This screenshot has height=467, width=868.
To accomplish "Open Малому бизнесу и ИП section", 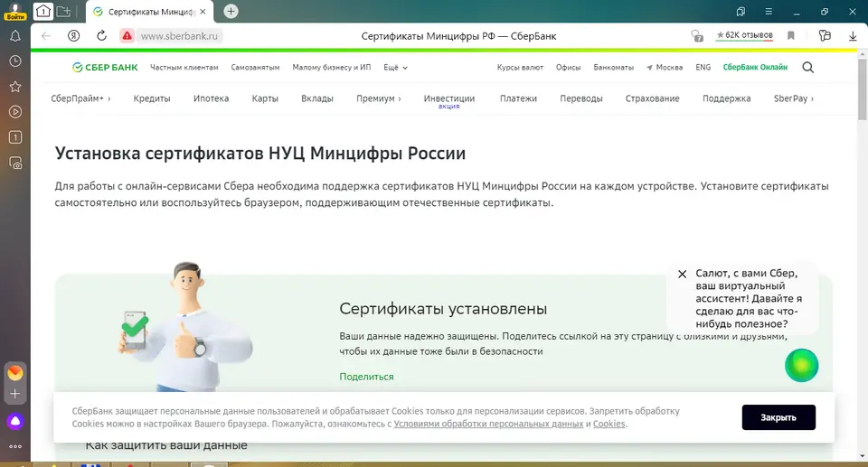I will (332, 68).
